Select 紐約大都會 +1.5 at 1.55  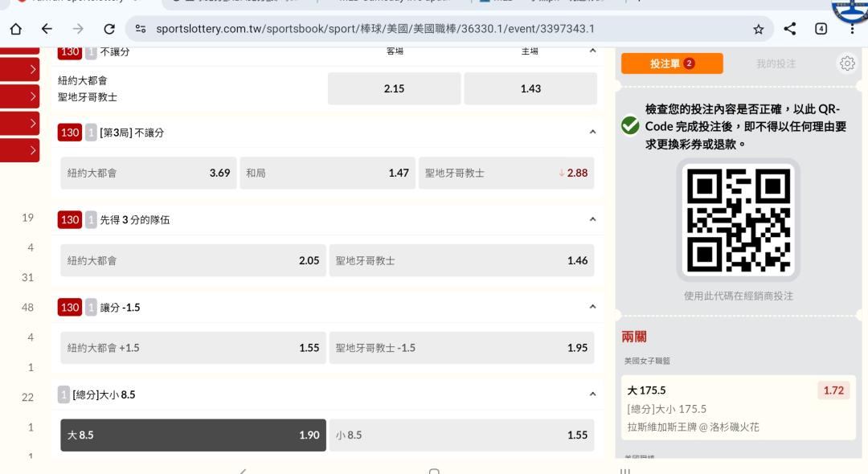pyautogui.click(x=193, y=348)
